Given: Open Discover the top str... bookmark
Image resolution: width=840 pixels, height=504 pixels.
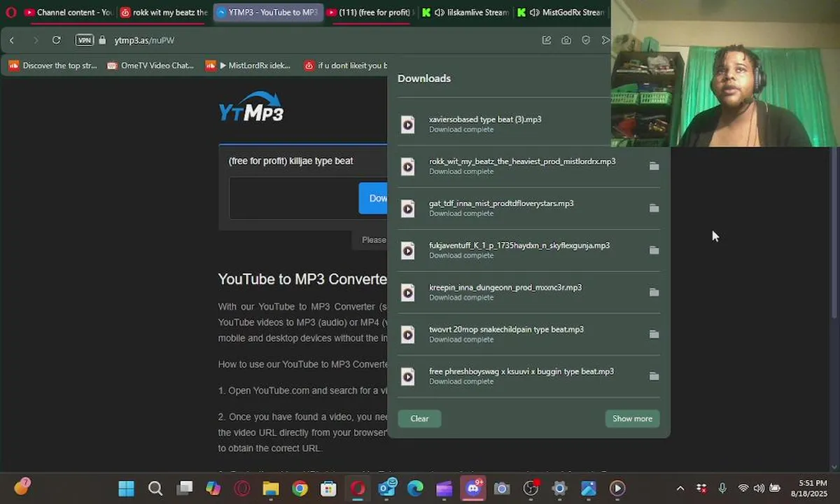Looking at the screenshot, I should pyautogui.click(x=53, y=65).
